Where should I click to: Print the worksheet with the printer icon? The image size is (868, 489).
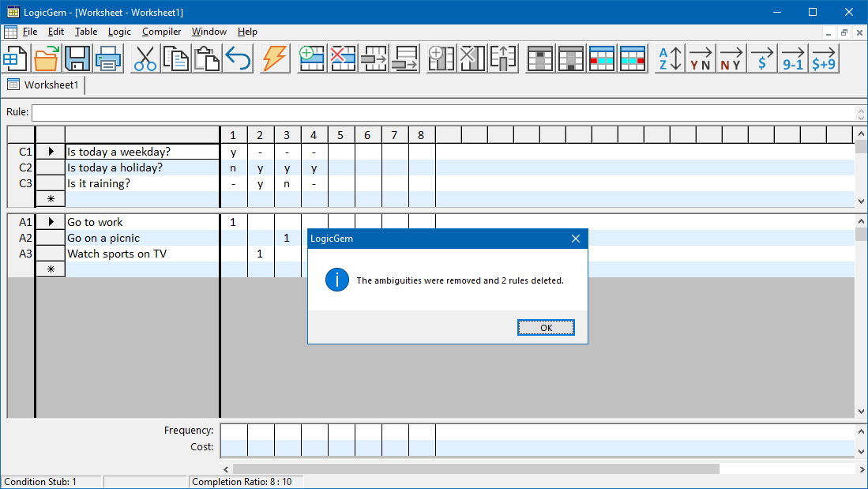[x=108, y=58]
